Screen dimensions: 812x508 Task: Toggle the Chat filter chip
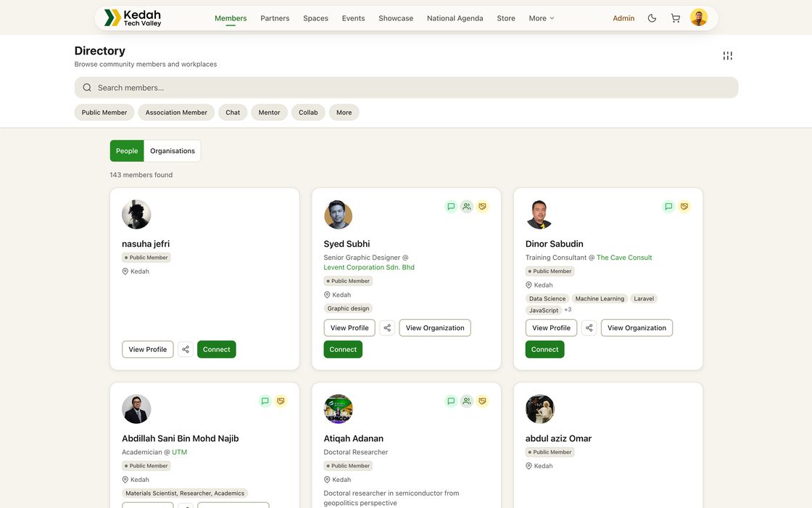233,112
